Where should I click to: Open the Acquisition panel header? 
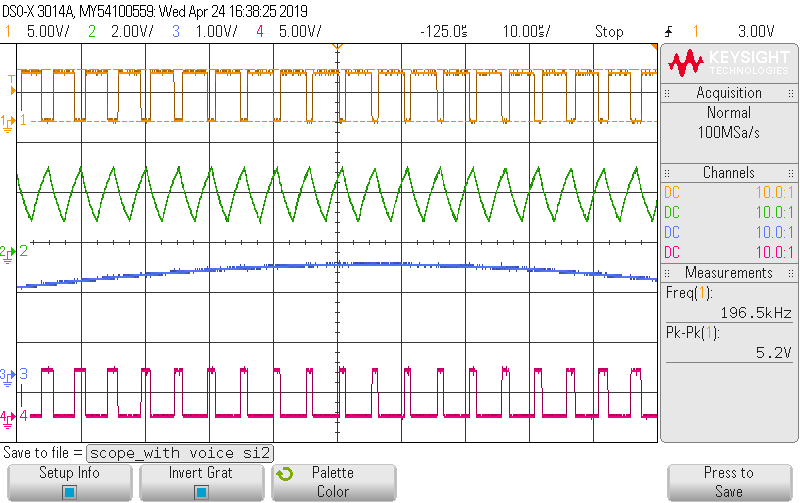729,93
